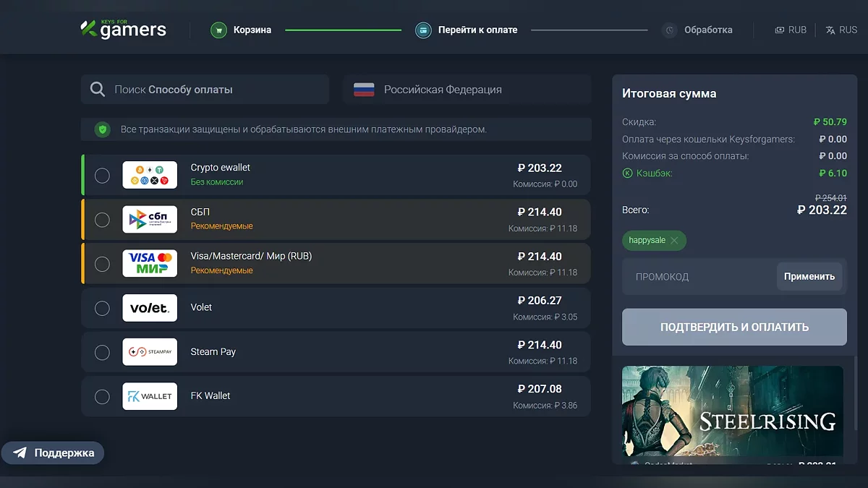Click the ПРОМОКОД input field

pyautogui.click(x=699, y=277)
